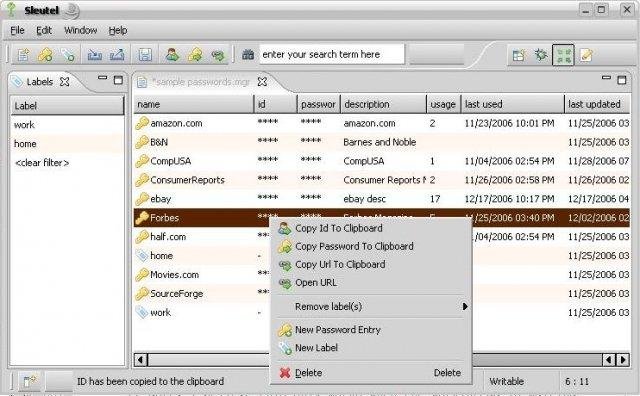Choose Copy Url To Clipboard

[371, 264]
